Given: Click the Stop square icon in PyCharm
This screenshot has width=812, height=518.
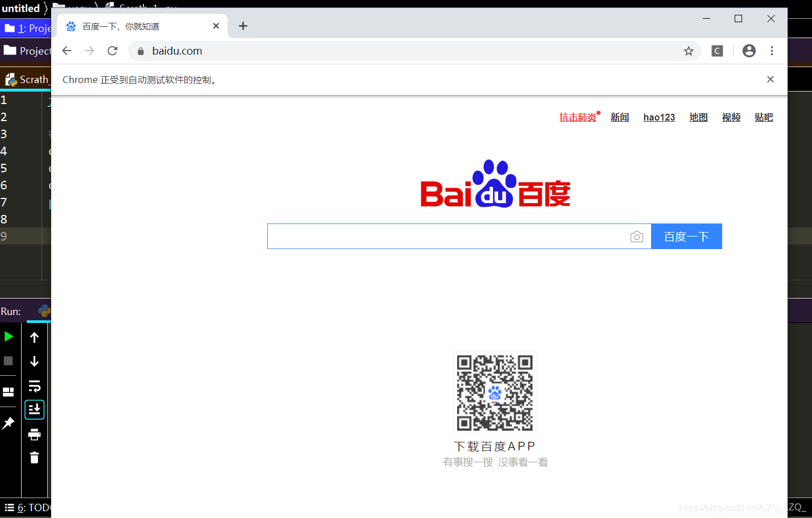Looking at the screenshot, I should click(x=9, y=361).
